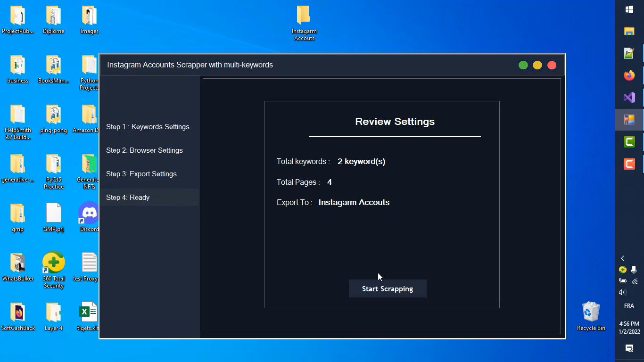Go to Step 1: Keywords Settings
Image resolution: width=644 pixels, height=362 pixels.
click(148, 127)
